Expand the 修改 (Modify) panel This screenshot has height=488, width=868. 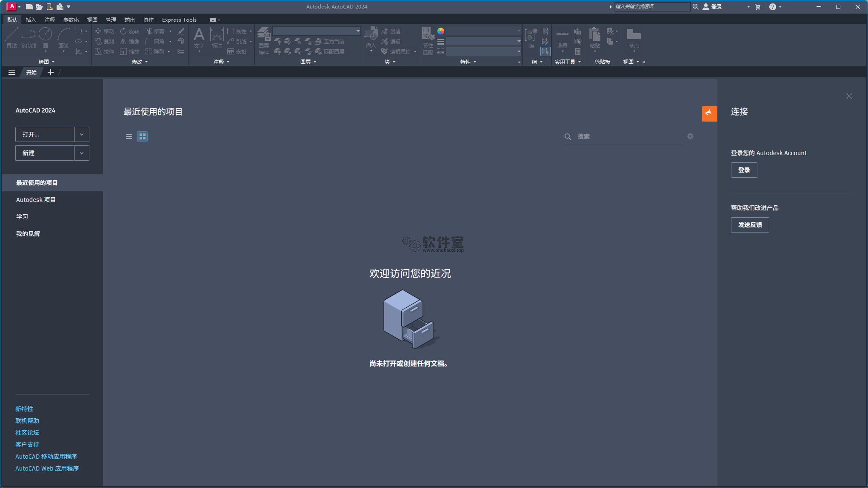click(140, 62)
